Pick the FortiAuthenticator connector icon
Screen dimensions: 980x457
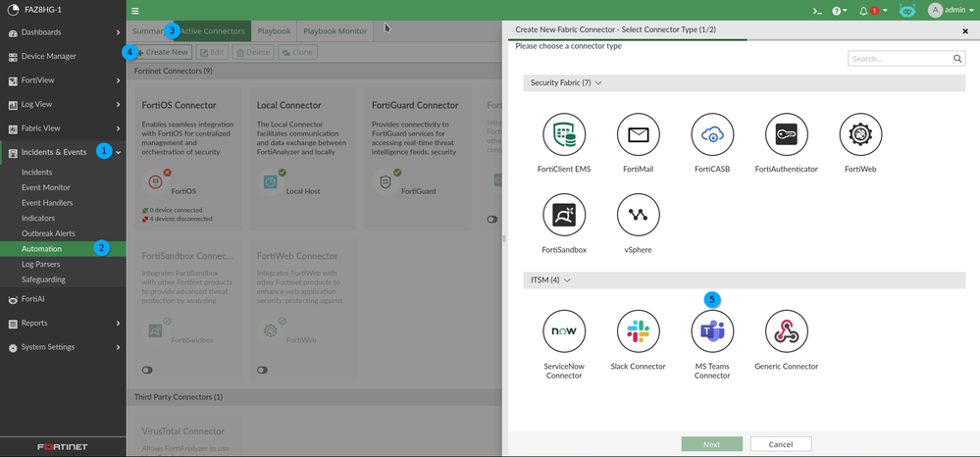786,135
